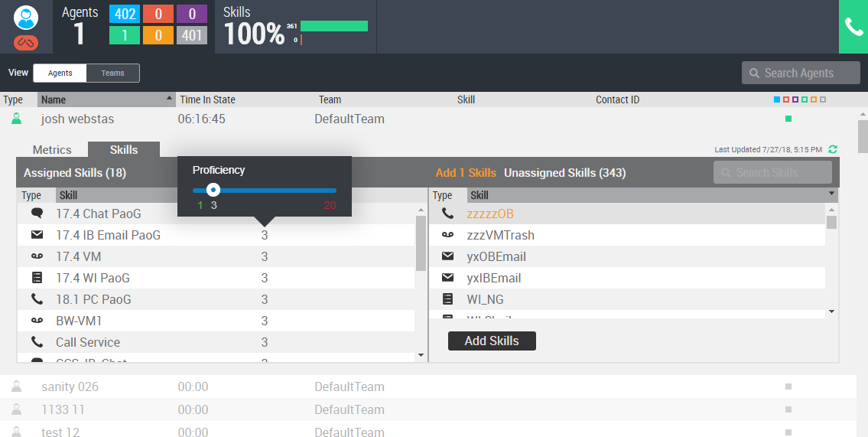Image resolution: width=868 pixels, height=437 pixels.
Task: Click the Search Skills field
Action: pyautogui.click(x=772, y=172)
